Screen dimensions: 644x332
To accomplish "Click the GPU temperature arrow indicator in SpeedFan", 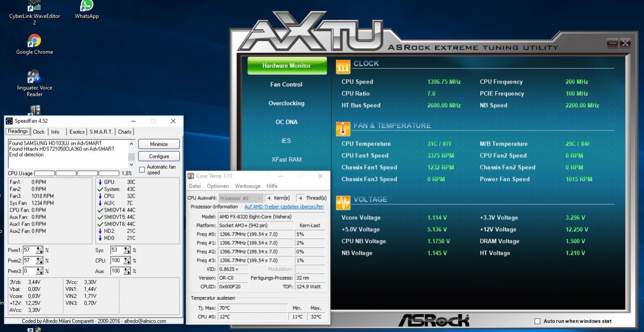I will pyautogui.click(x=100, y=182).
